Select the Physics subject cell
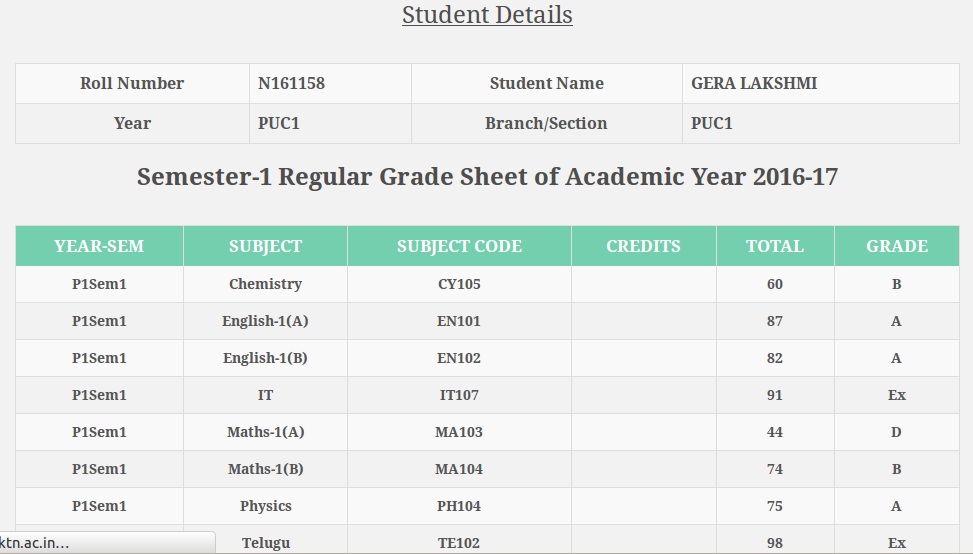The image size is (973, 554). [x=266, y=506]
